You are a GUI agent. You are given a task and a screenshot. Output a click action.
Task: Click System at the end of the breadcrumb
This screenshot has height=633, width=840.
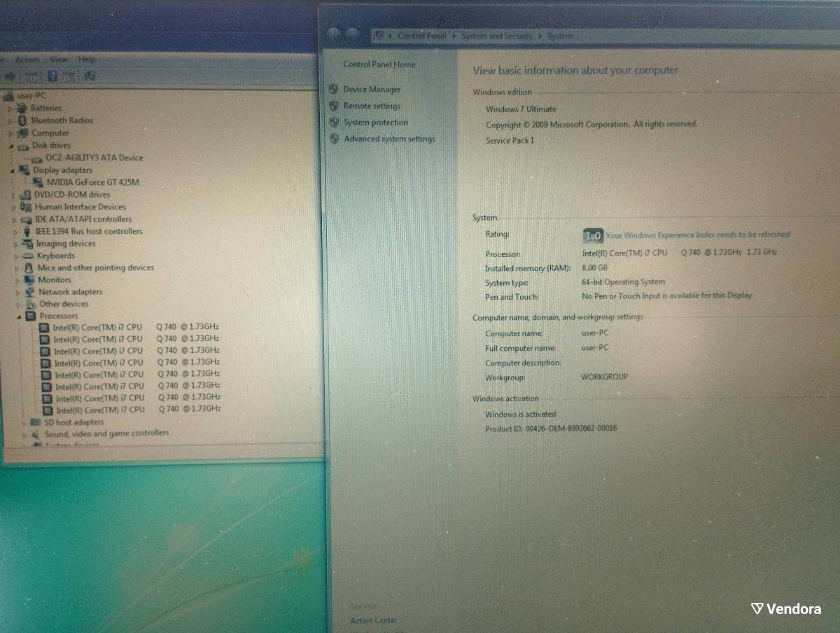coord(560,36)
